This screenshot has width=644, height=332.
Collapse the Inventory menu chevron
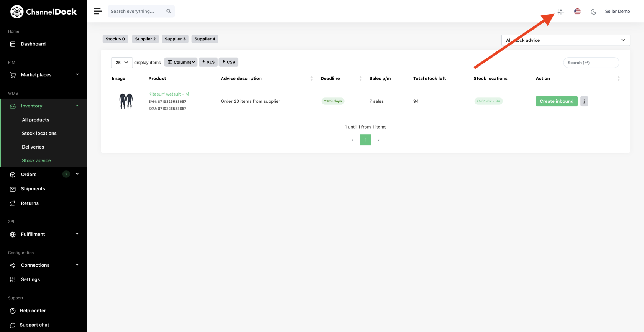[77, 106]
